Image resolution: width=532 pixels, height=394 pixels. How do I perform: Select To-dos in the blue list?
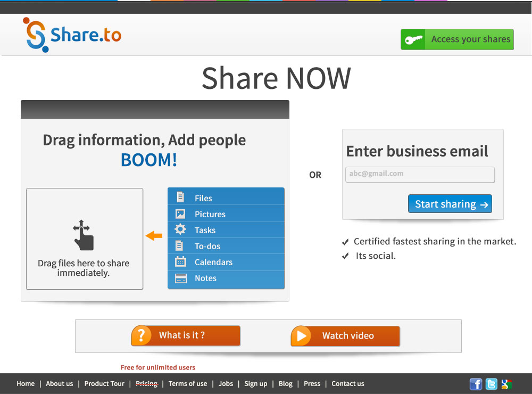click(226, 246)
